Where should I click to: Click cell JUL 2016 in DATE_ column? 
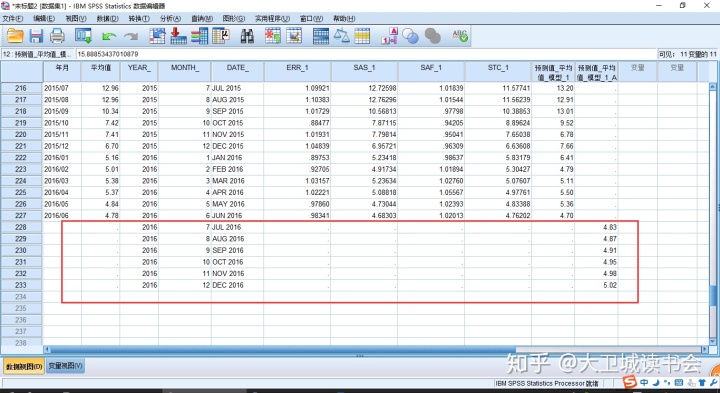tap(237, 227)
